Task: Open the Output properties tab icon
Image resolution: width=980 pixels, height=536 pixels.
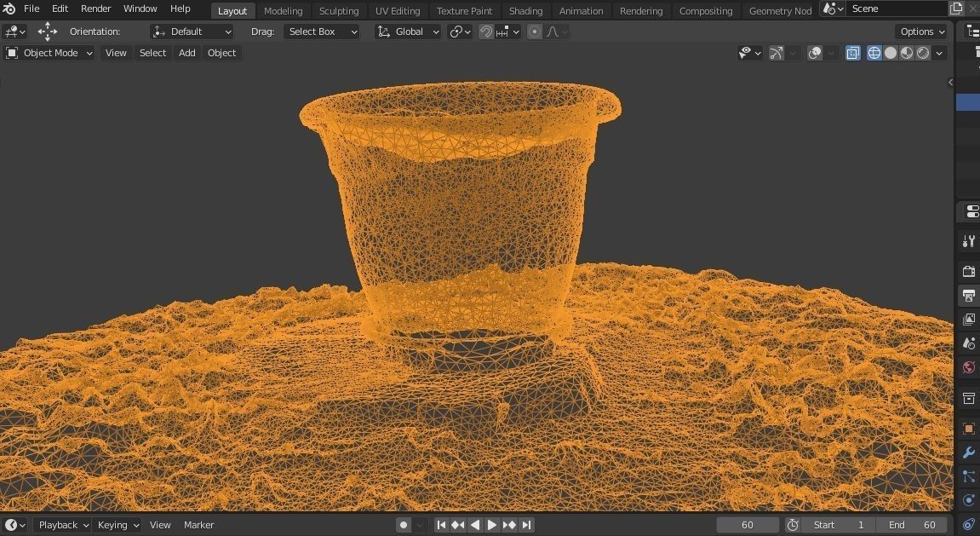Action: (x=969, y=295)
